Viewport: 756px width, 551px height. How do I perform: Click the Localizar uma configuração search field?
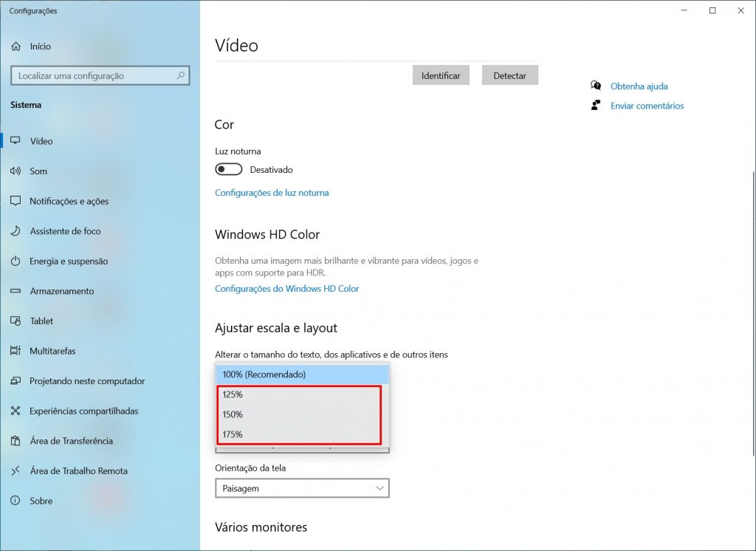(x=100, y=75)
